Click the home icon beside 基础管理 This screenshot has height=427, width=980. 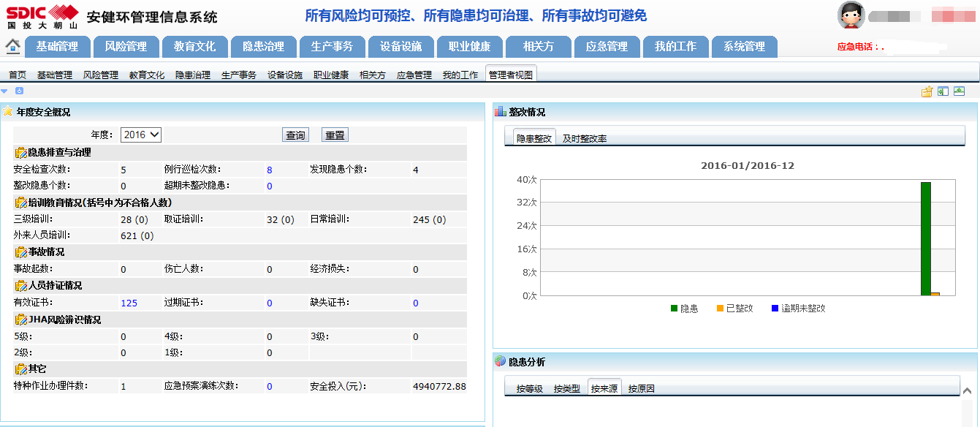pyautogui.click(x=12, y=46)
